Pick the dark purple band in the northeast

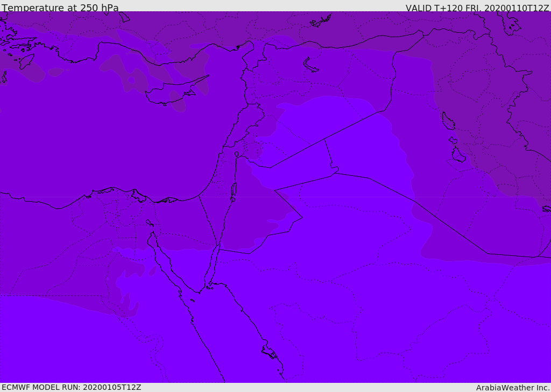[484, 81]
